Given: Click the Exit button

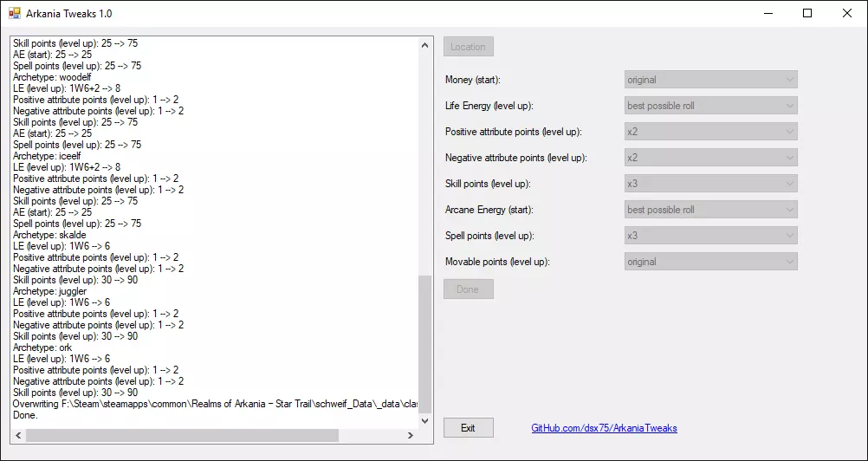Looking at the screenshot, I should pyautogui.click(x=469, y=428).
